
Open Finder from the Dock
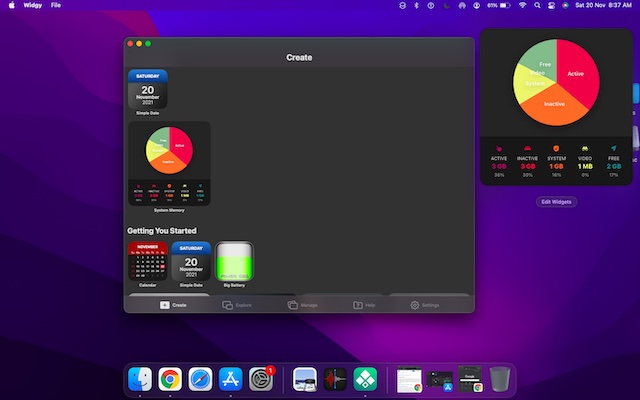tap(140, 379)
